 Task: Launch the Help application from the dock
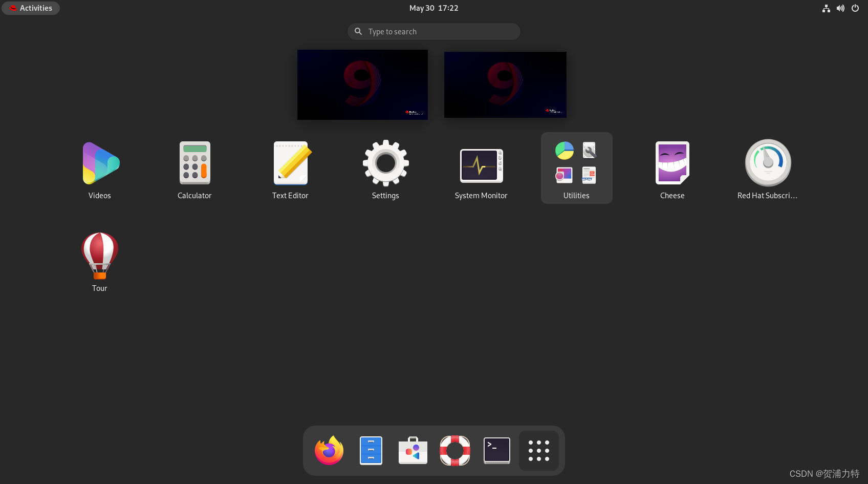[454, 451]
